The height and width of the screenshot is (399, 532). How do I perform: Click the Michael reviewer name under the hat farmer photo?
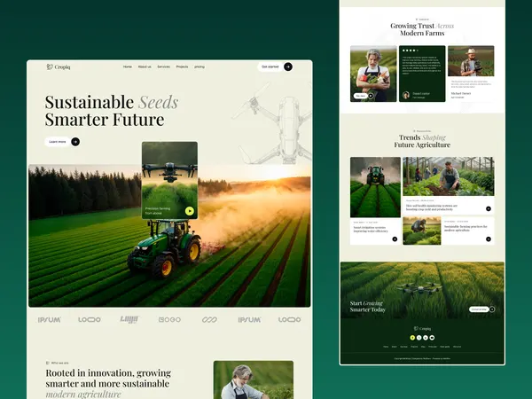(461, 93)
